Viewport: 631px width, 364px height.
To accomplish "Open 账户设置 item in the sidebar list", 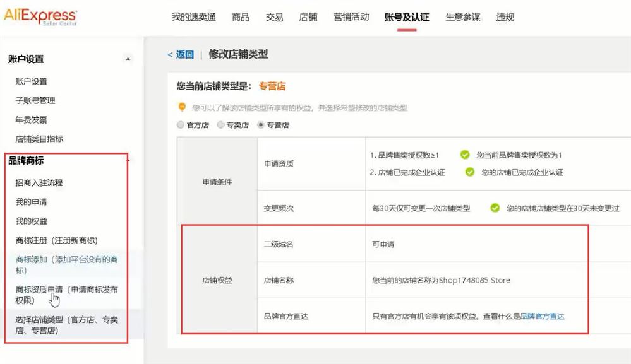I will tap(32, 81).
